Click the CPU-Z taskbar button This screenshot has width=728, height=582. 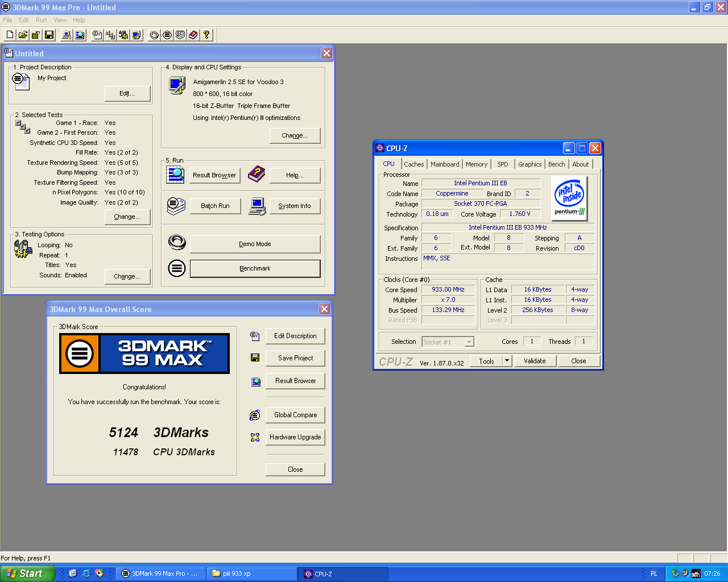click(x=344, y=573)
